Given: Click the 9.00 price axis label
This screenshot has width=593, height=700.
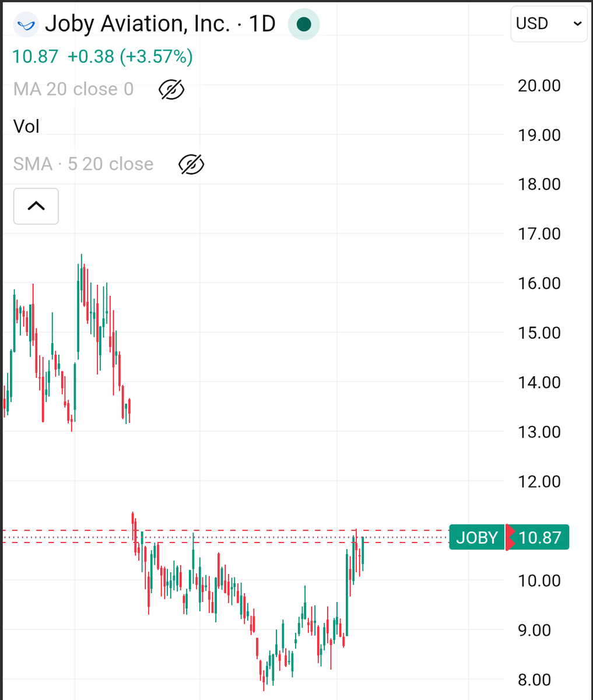Looking at the screenshot, I should coord(535,631).
